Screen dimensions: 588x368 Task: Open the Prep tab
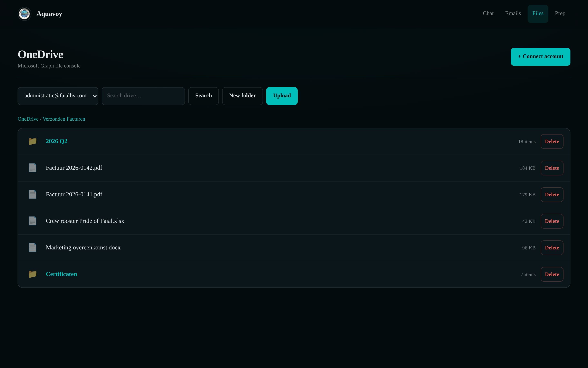pyautogui.click(x=560, y=14)
